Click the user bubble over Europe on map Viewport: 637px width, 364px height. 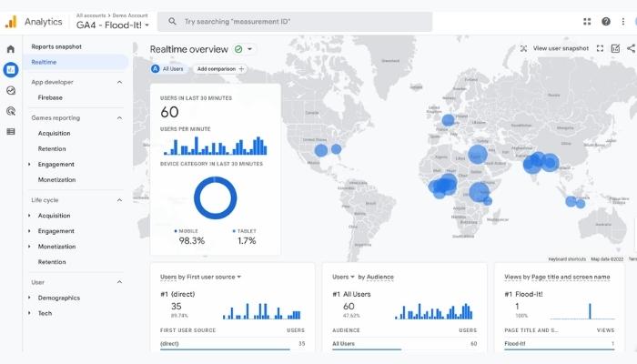[x=448, y=120]
